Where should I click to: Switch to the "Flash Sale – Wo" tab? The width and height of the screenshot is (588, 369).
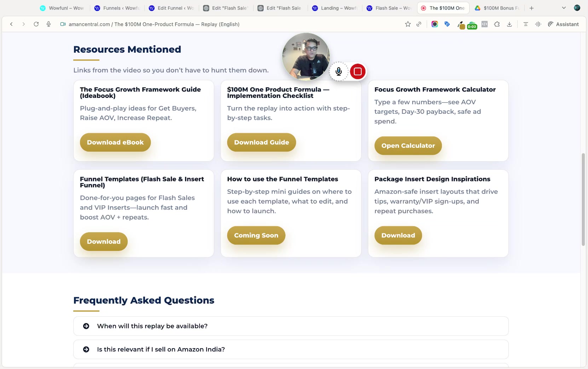(388, 8)
